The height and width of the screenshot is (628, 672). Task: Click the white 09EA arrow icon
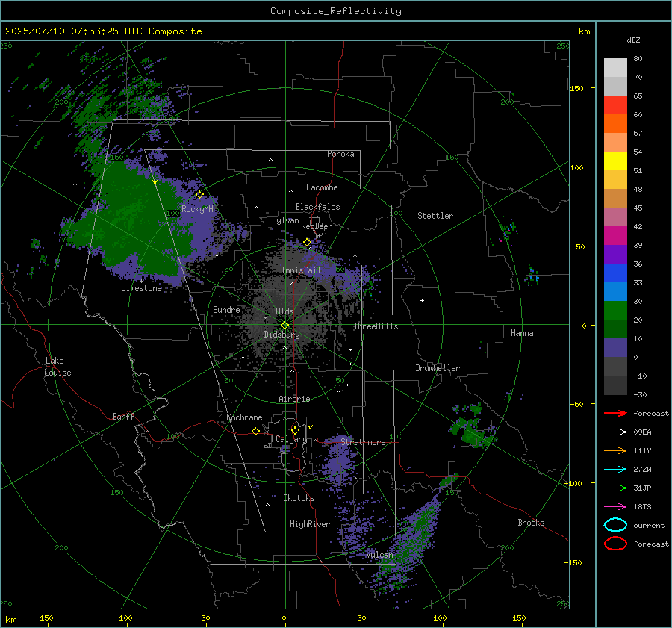(615, 432)
